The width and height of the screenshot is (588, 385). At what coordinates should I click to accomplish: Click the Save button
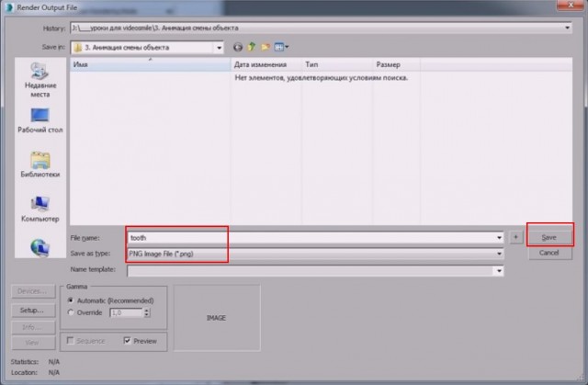coord(549,236)
